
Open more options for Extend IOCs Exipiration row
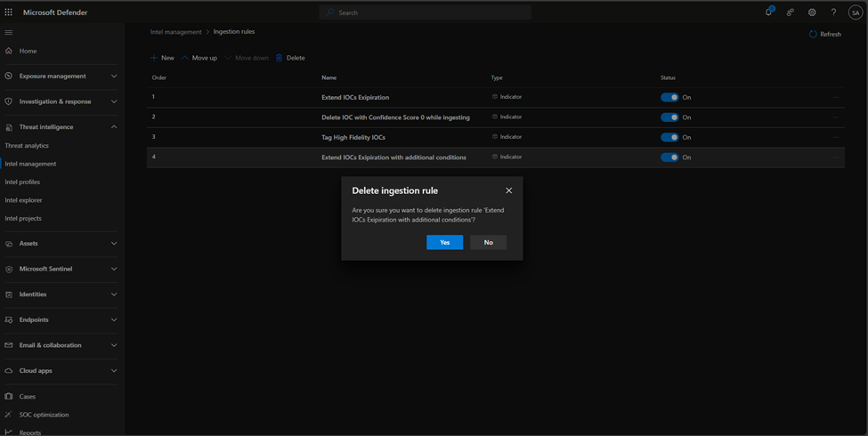click(835, 97)
